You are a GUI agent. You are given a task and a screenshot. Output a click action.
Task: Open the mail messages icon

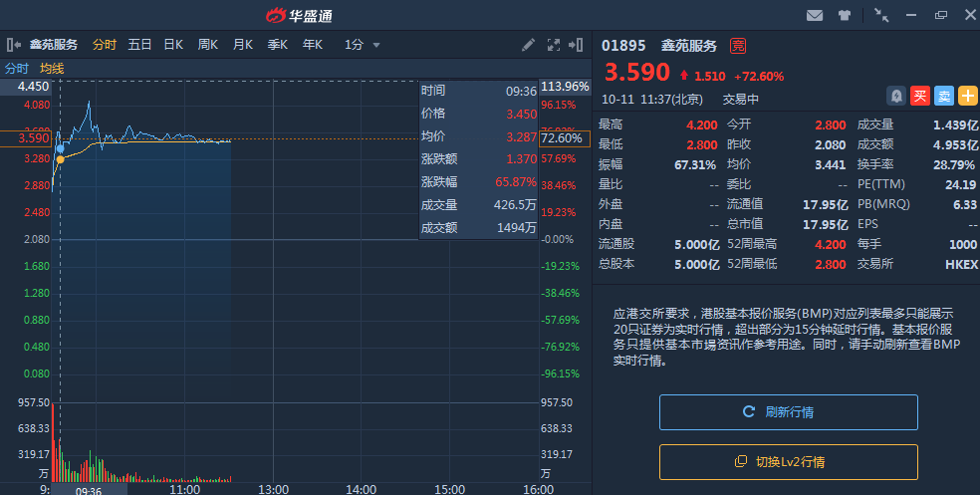[815, 15]
